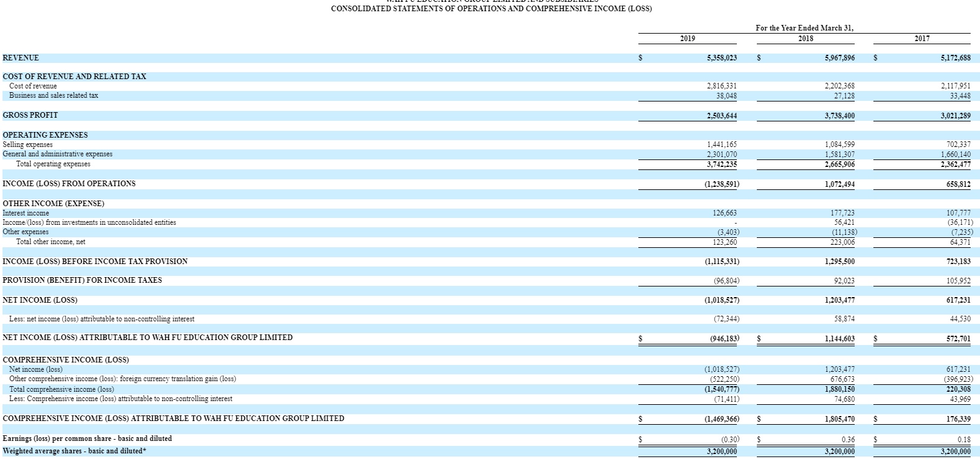Click the 2019 column header
Image resolution: width=980 pixels, height=459 pixels.
[687, 39]
